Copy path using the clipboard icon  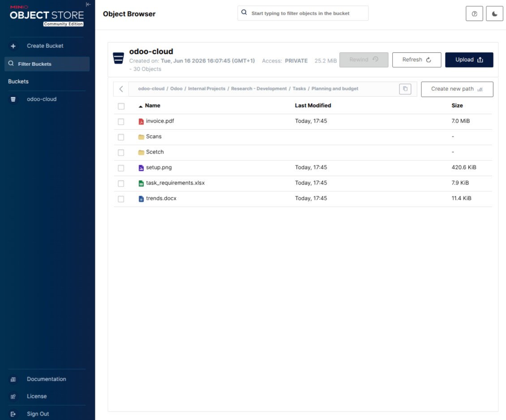point(405,89)
